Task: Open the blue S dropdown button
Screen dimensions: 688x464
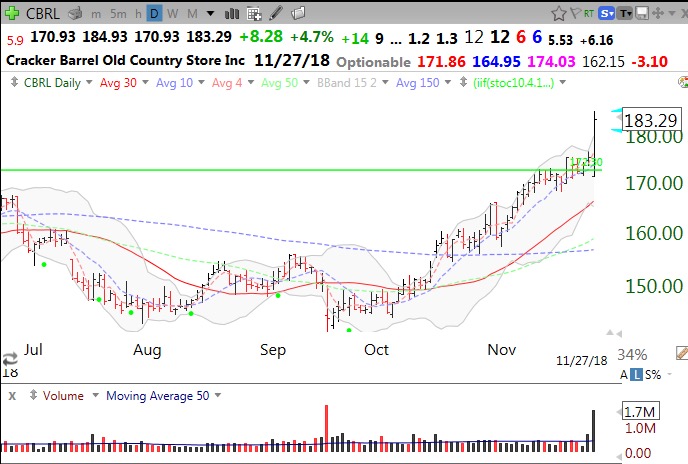Action: (607, 14)
